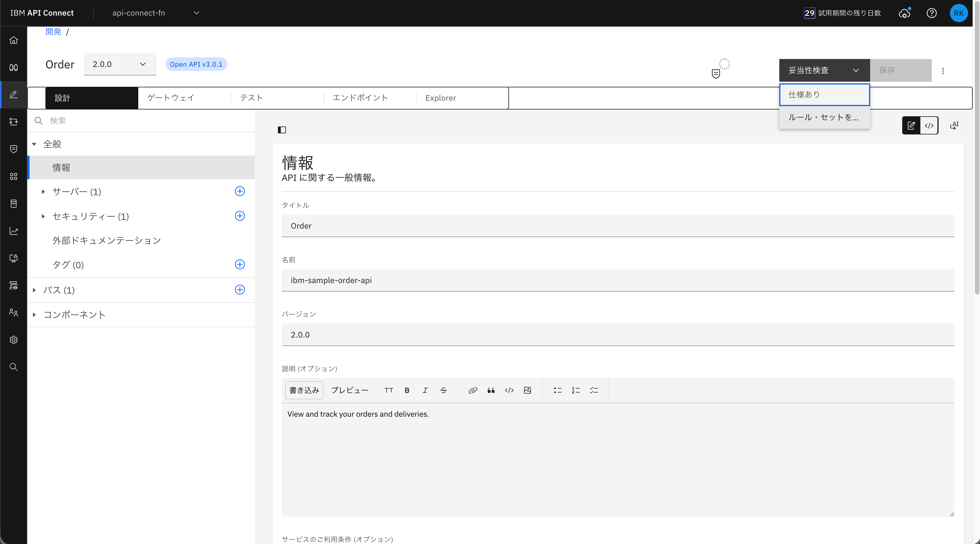This screenshot has width=980, height=544.
Task: Click the Home icon in left sidebar
Action: click(14, 40)
